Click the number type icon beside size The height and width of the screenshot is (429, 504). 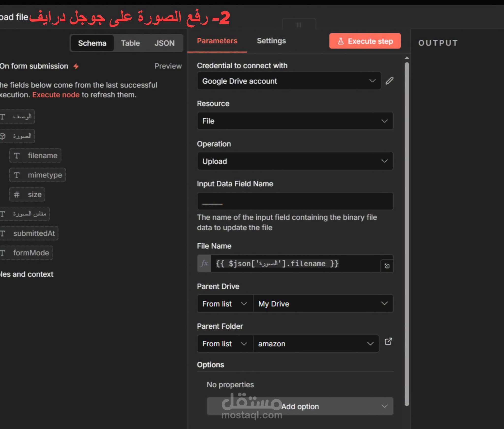pos(17,195)
